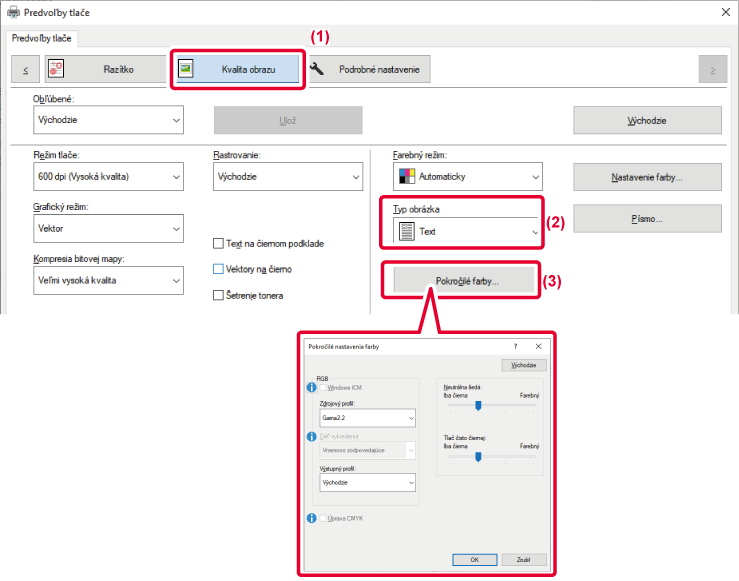The width and height of the screenshot is (739, 581).
Task: Open the Zdrojový profil Gama2.2 combo box
Action: (x=367, y=418)
